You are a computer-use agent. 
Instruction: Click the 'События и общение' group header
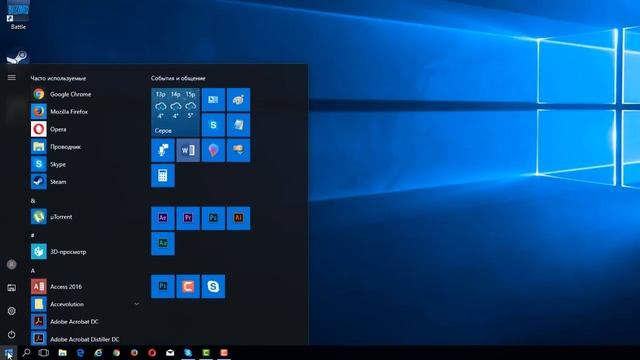tap(178, 78)
